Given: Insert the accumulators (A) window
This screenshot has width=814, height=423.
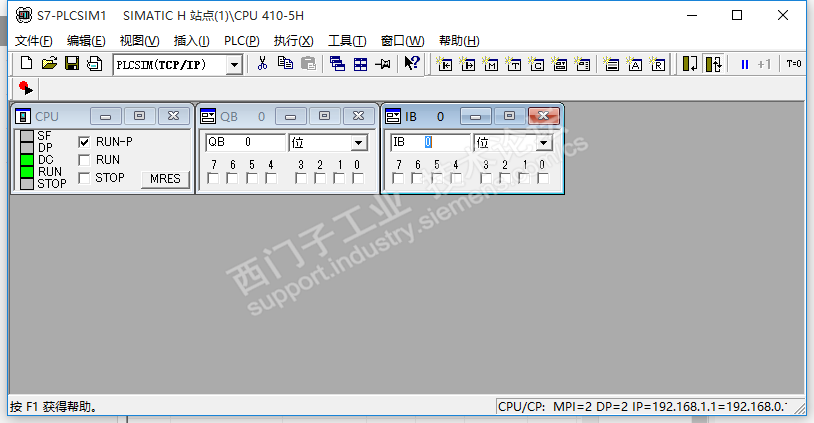Looking at the screenshot, I should tap(634, 64).
